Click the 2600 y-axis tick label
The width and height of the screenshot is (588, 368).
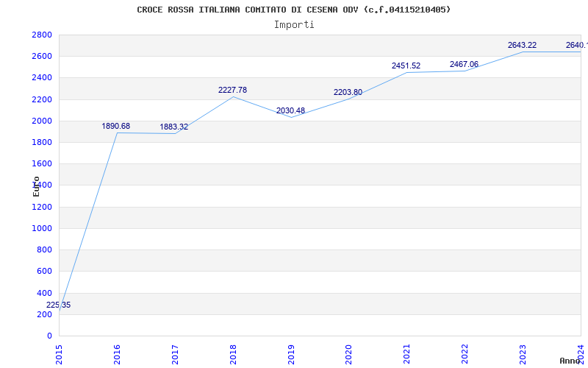point(42,57)
